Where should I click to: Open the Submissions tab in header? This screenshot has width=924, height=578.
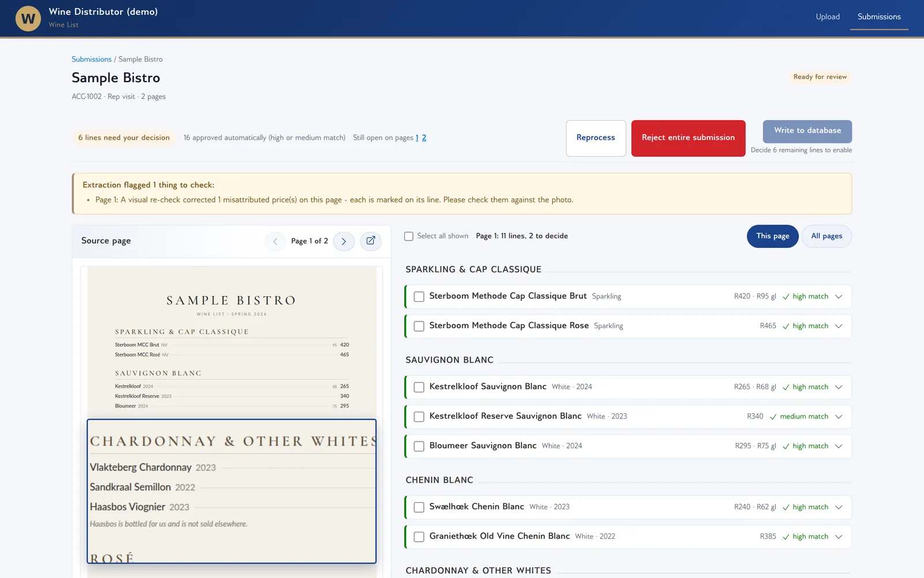879,17
